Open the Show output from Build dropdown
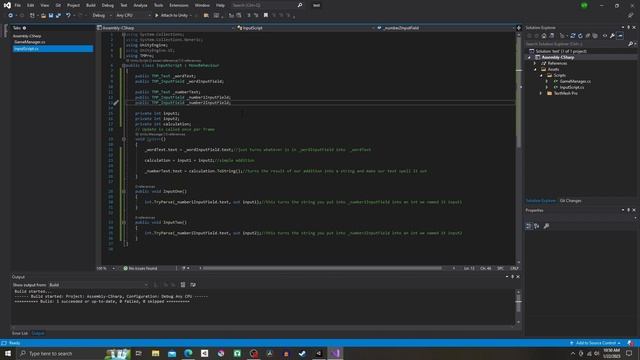 (98, 285)
